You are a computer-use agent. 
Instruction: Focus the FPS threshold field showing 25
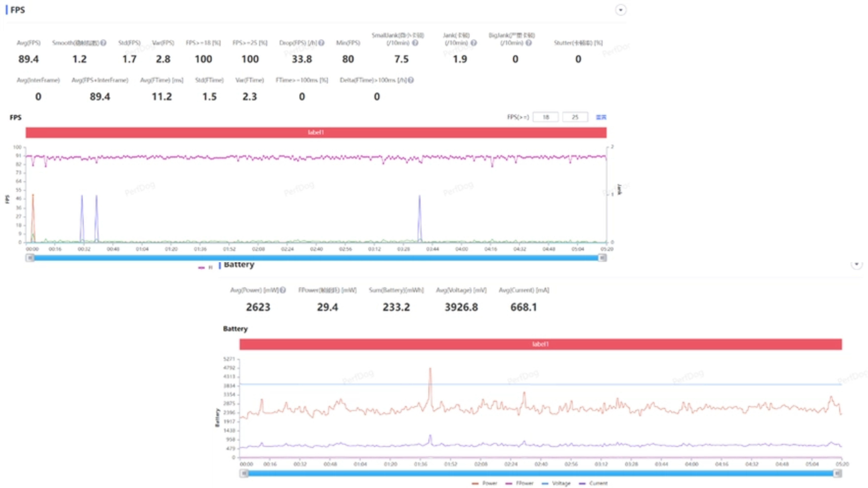(575, 117)
